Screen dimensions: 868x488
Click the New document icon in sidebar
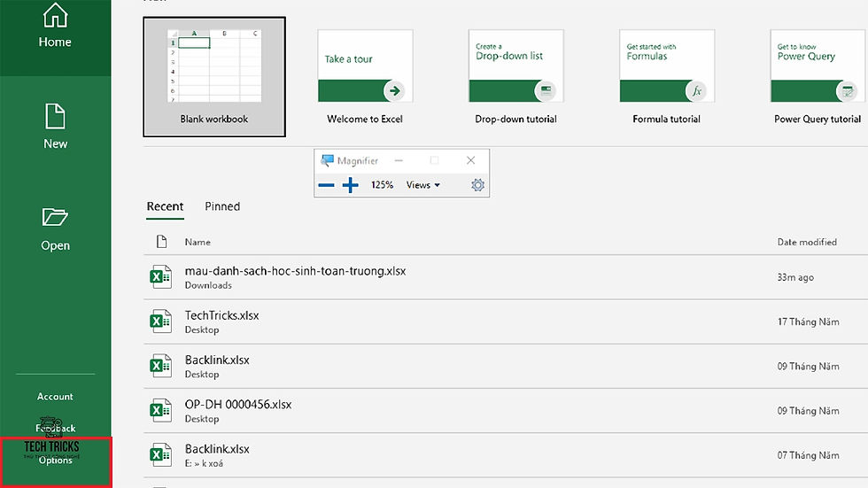click(55, 116)
